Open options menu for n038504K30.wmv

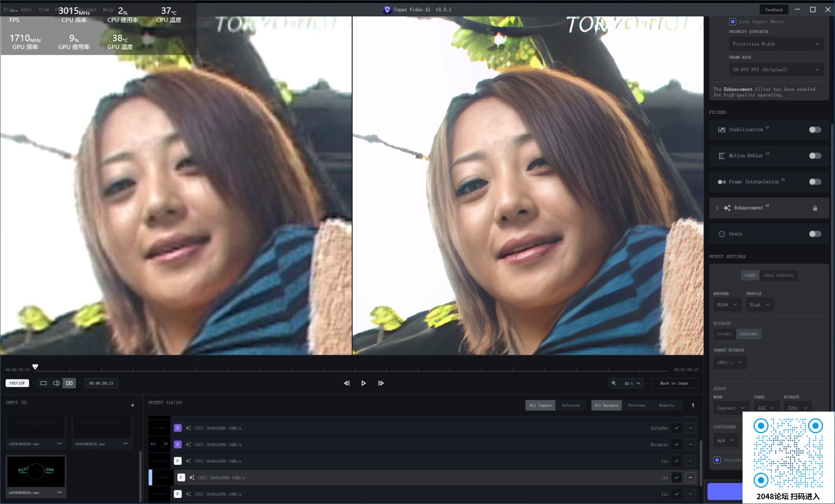click(59, 492)
